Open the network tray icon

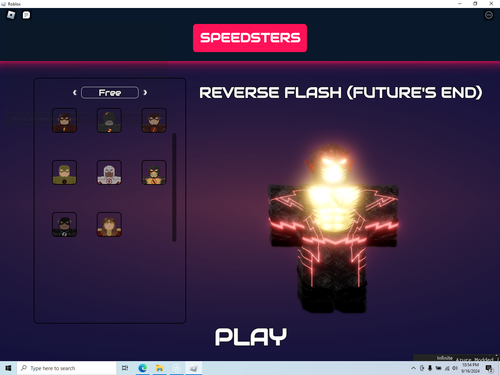click(447, 368)
